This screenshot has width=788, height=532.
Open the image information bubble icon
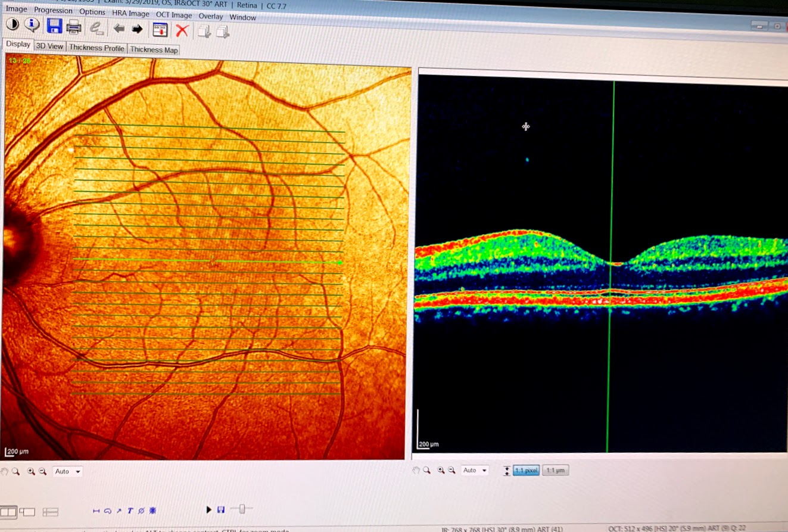[32, 26]
